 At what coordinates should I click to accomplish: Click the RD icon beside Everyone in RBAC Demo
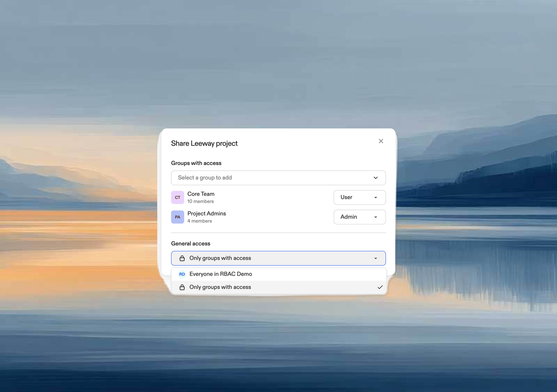(x=182, y=274)
